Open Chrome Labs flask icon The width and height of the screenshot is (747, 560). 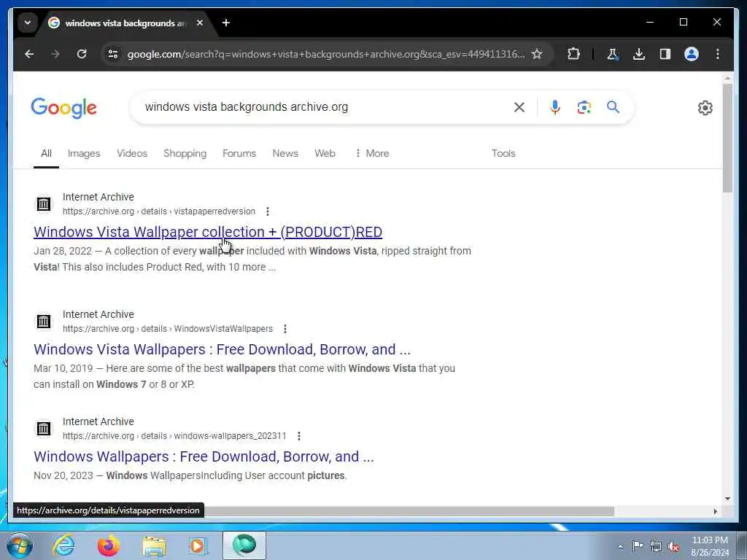pyautogui.click(x=613, y=54)
